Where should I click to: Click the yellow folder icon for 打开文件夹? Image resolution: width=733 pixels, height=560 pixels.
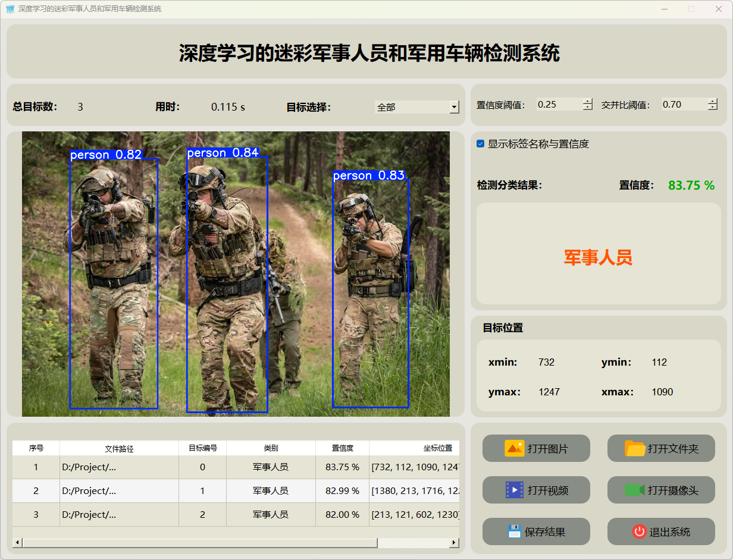pyautogui.click(x=635, y=448)
